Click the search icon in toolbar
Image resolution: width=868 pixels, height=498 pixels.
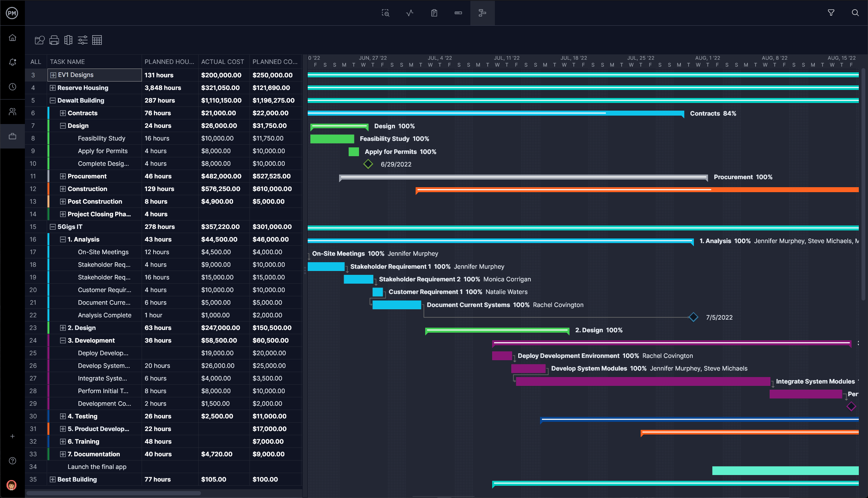(855, 13)
